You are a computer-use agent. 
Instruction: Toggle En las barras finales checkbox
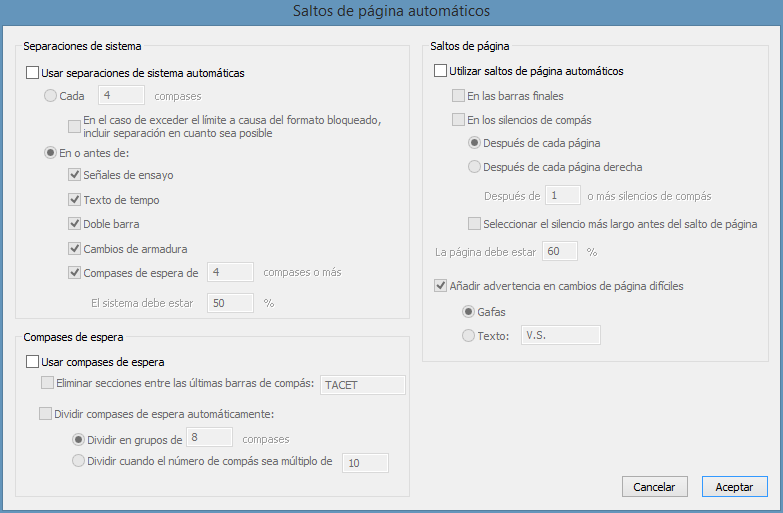(x=458, y=95)
